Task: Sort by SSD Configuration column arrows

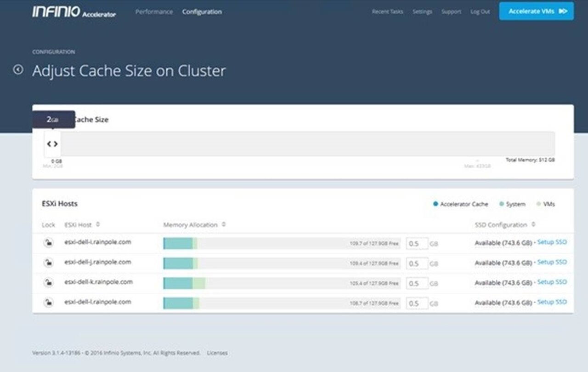Action: (533, 225)
